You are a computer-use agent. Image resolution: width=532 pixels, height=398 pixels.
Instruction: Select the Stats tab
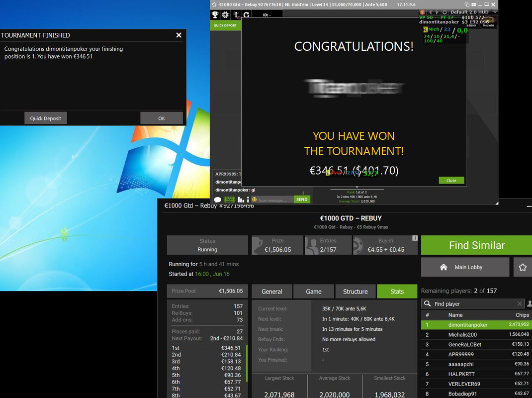tap(397, 292)
